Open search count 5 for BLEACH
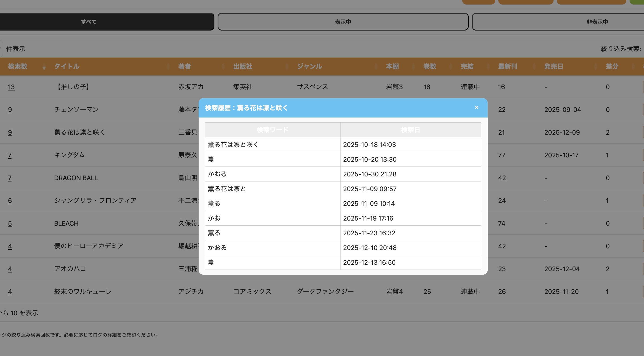Image resolution: width=644 pixels, height=356 pixels. (x=10, y=224)
